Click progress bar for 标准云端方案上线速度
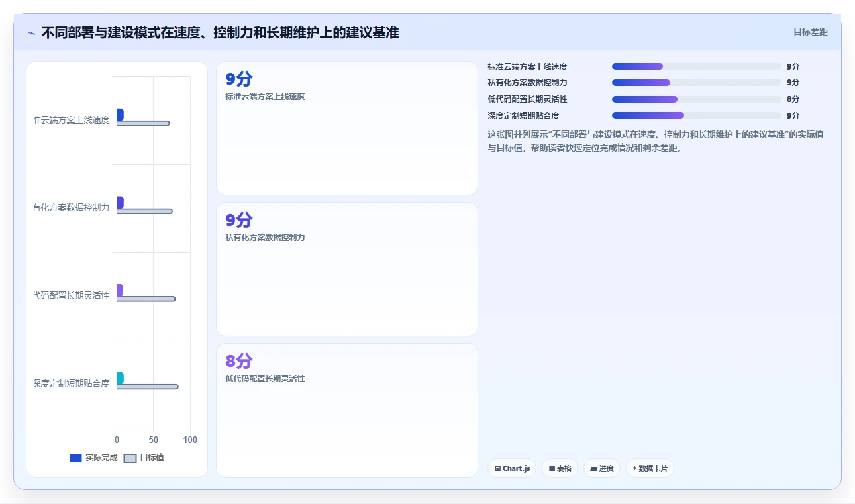This screenshot has width=855, height=504. [697, 66]
